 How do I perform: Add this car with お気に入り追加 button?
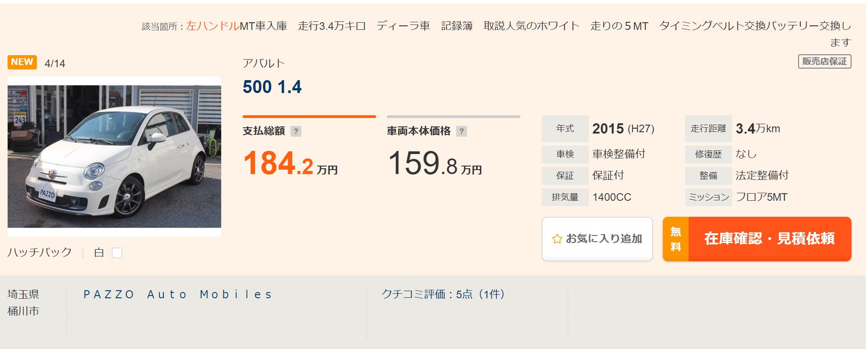click(x=597, y=239)
